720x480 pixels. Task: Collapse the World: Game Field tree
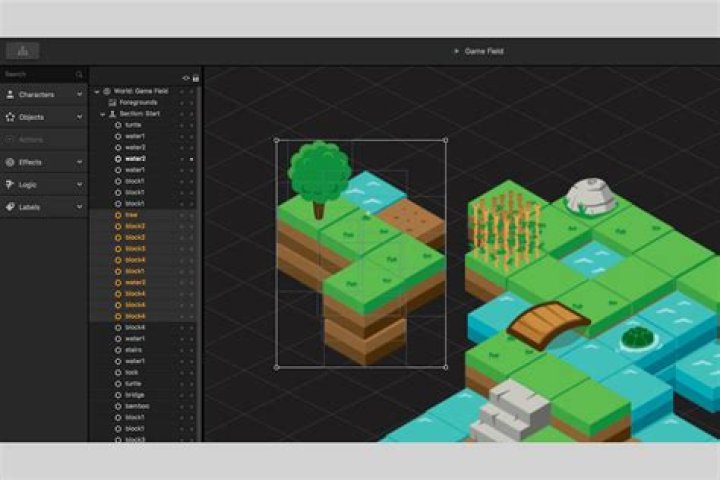tap(97, 91)
